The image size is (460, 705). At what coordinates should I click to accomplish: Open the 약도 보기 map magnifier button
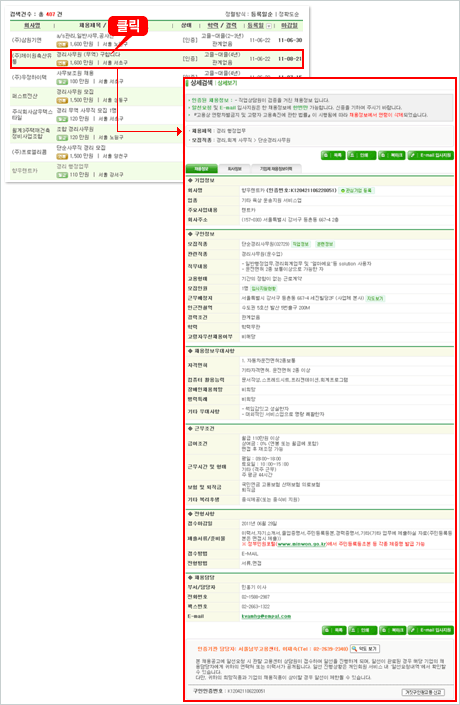(x=365, y=649)
